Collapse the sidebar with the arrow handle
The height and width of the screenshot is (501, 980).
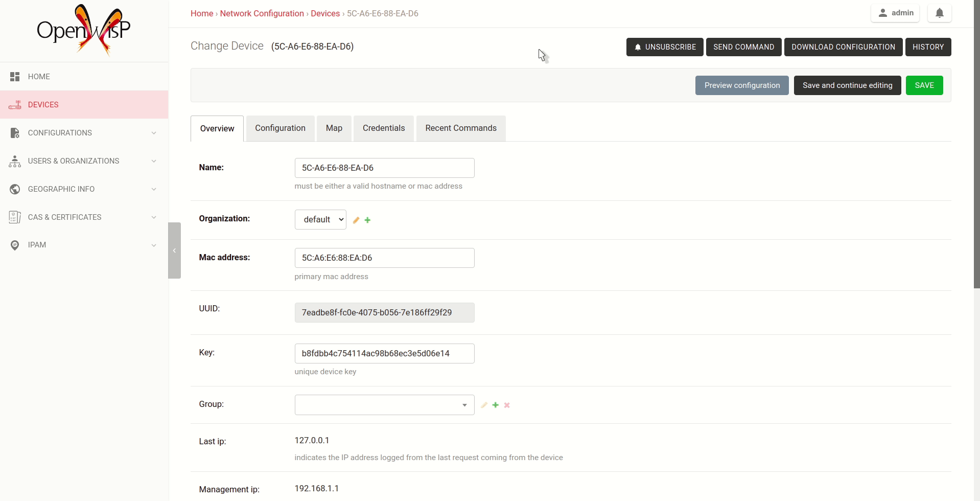click(175, 250)
